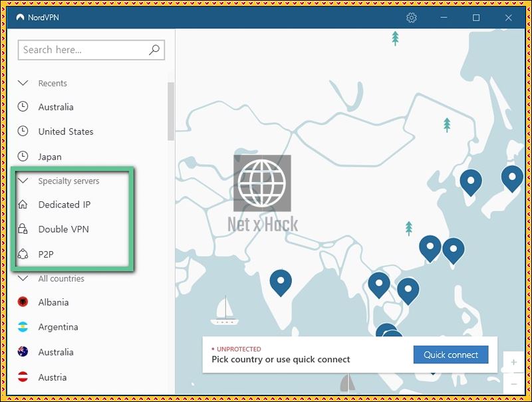Click the clock icon beside United States
The height and width of the screenshot is (402, 532).
(23, 131)
